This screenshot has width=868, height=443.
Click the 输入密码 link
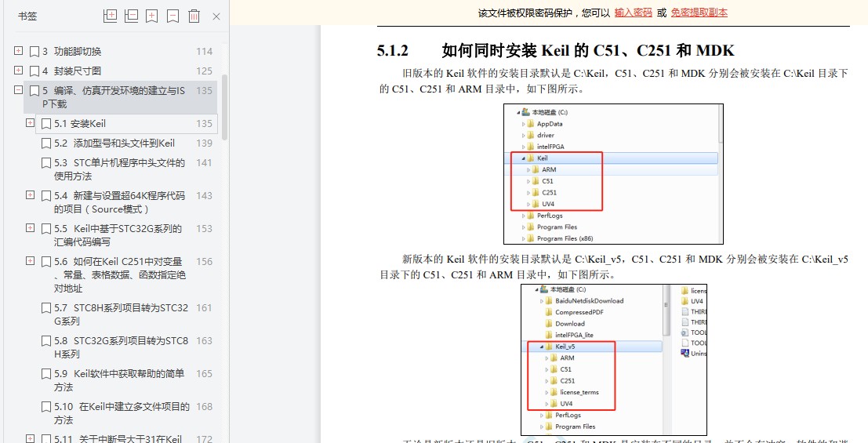pyautogui.click(x=634, y=13)
